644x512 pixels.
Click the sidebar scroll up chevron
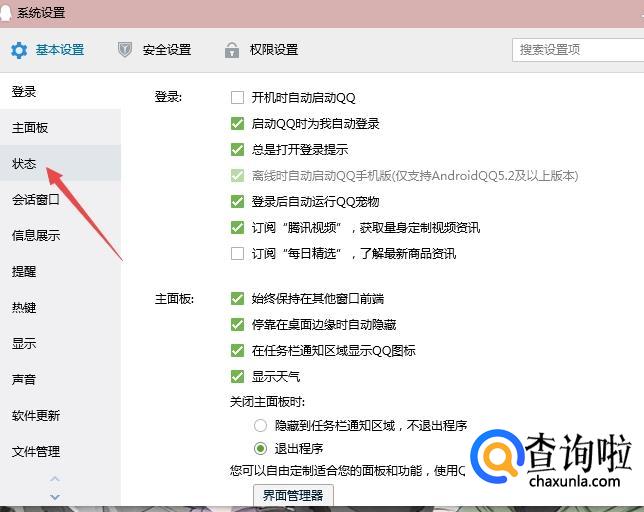click(55, 479)
